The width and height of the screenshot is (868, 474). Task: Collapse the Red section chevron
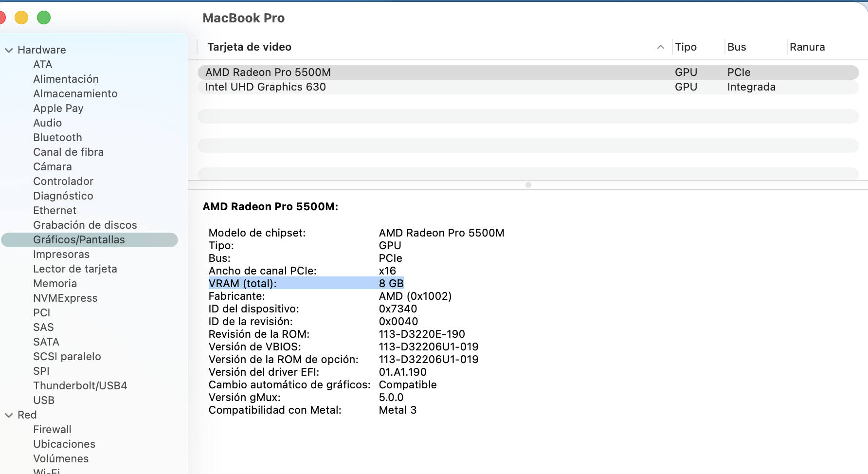click(x=9, y=415)
